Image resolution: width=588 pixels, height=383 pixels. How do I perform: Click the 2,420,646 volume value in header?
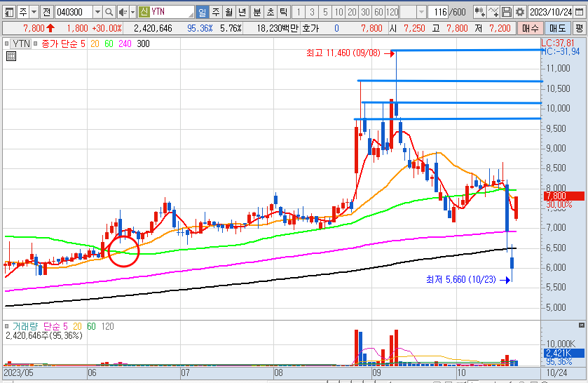pos(153,29)
